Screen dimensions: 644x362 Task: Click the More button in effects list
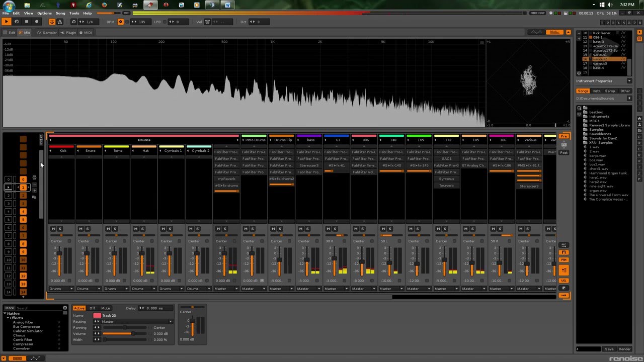(x=10, y=308)
